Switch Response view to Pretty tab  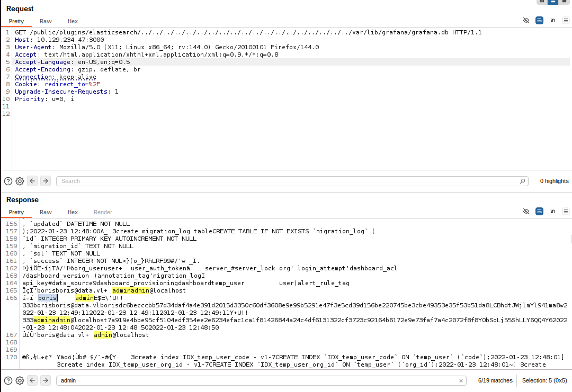pos(16,212)
